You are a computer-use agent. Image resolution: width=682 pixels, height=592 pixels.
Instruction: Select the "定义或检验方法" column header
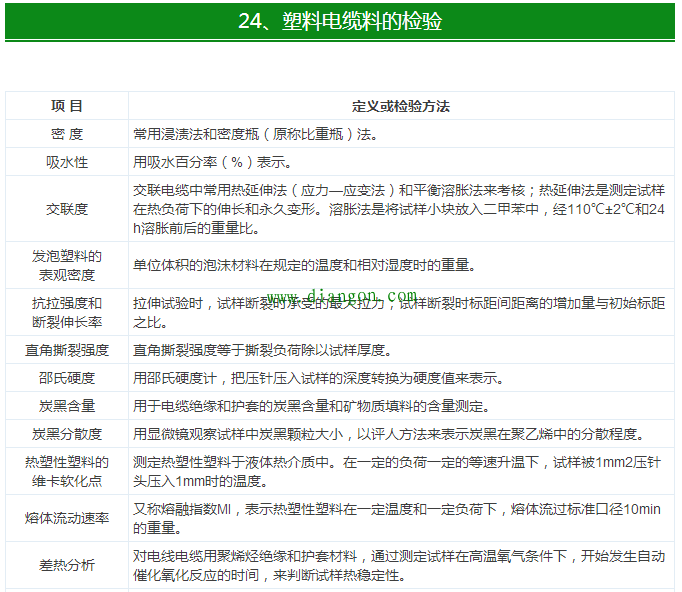pyautogui.click(x=401, y=106)
